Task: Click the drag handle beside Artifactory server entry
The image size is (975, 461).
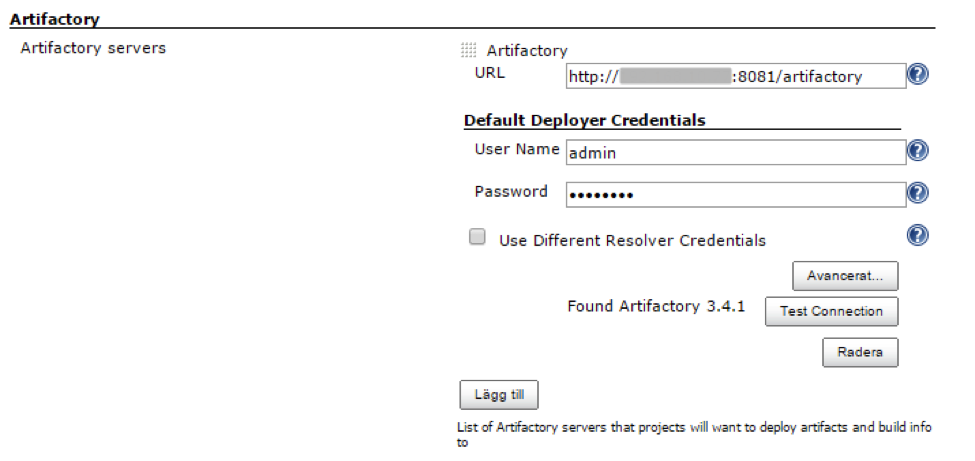Action: 469,51
